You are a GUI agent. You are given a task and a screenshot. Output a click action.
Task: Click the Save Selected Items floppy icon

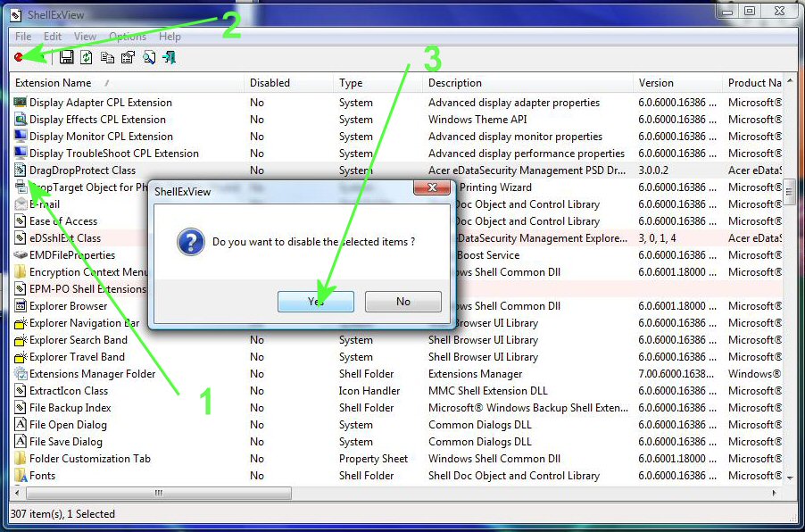pyautogui.click(x=66, y=57)
